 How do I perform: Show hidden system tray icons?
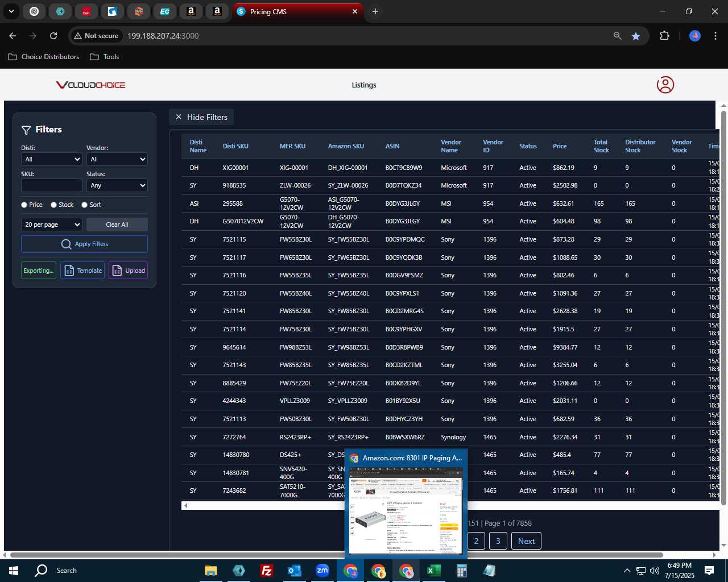coord(627,571)
